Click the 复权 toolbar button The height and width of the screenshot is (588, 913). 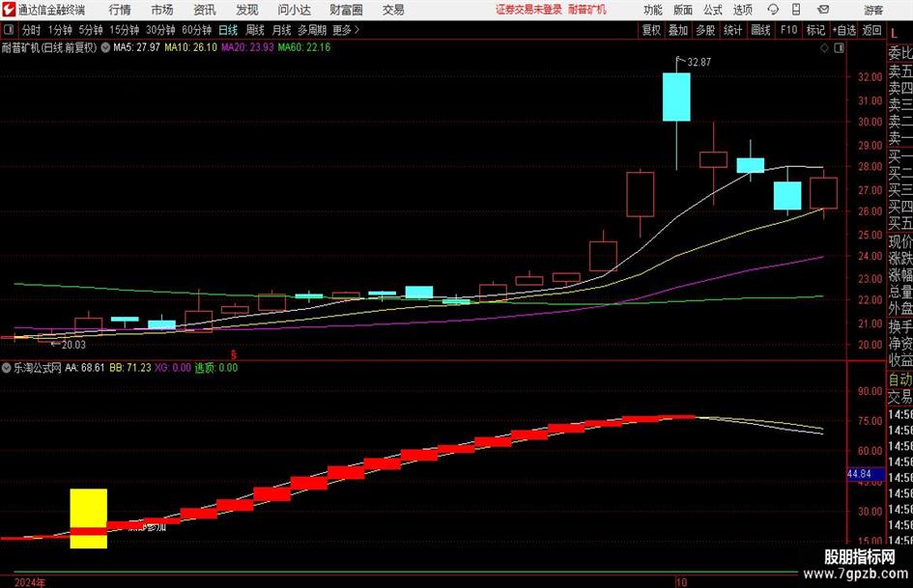click(x=651, y=30)
